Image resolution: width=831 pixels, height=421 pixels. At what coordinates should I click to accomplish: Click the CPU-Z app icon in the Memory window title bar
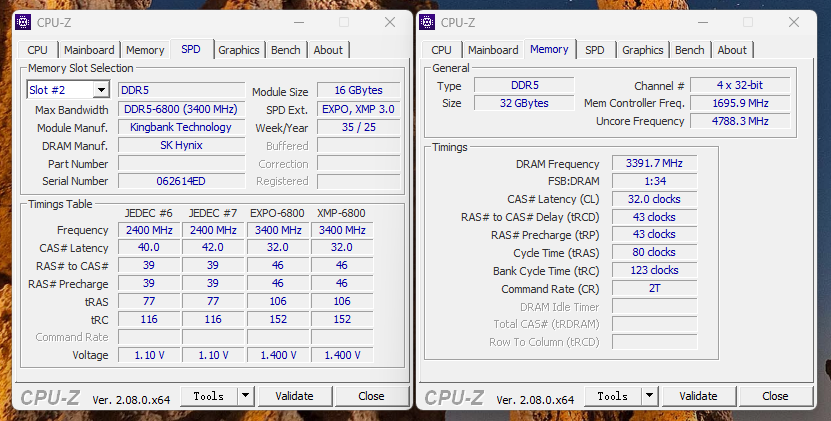[427, 22]
